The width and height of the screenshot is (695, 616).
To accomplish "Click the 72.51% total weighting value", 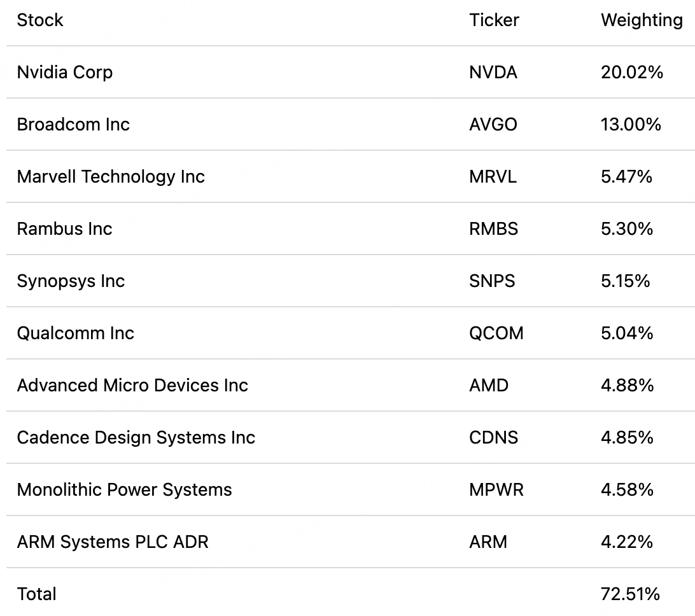I will pos(630,594).
